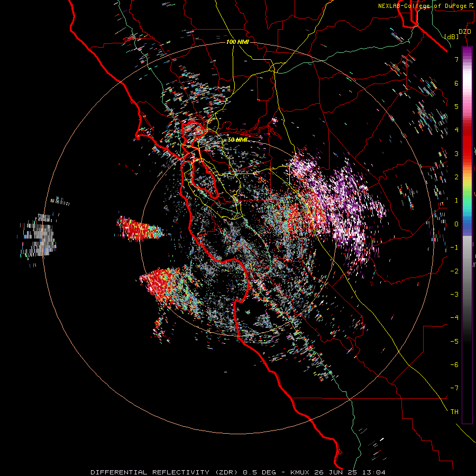Click the "5" value on the dB scale

pyautogui.click(x=456, y=106)
